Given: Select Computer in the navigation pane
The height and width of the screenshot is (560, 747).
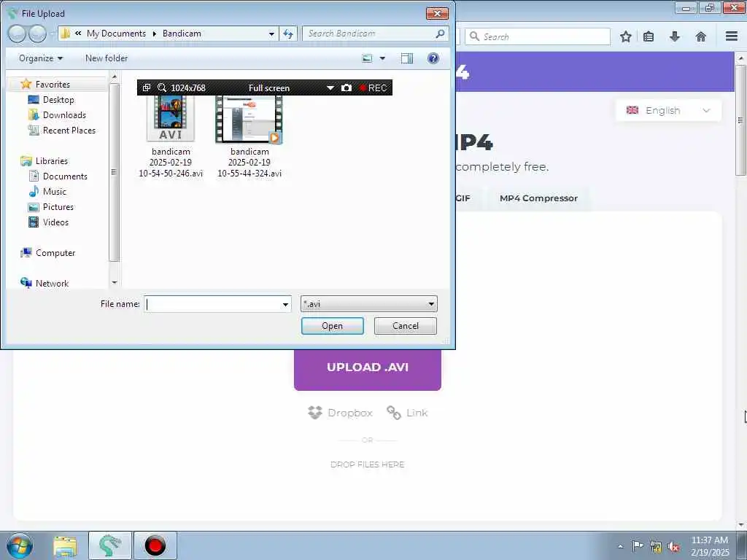Looking at the screenshot, I should (55, 253).
